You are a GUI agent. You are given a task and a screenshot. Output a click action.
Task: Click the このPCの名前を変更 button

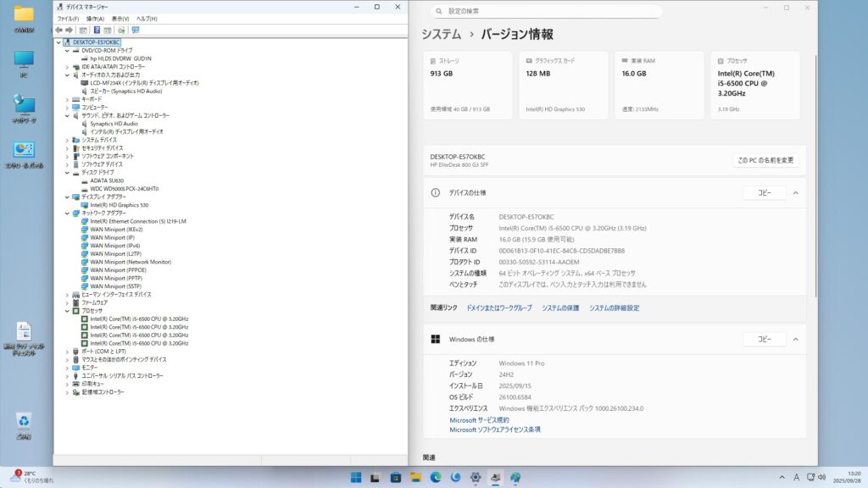[x=765, y=160]
